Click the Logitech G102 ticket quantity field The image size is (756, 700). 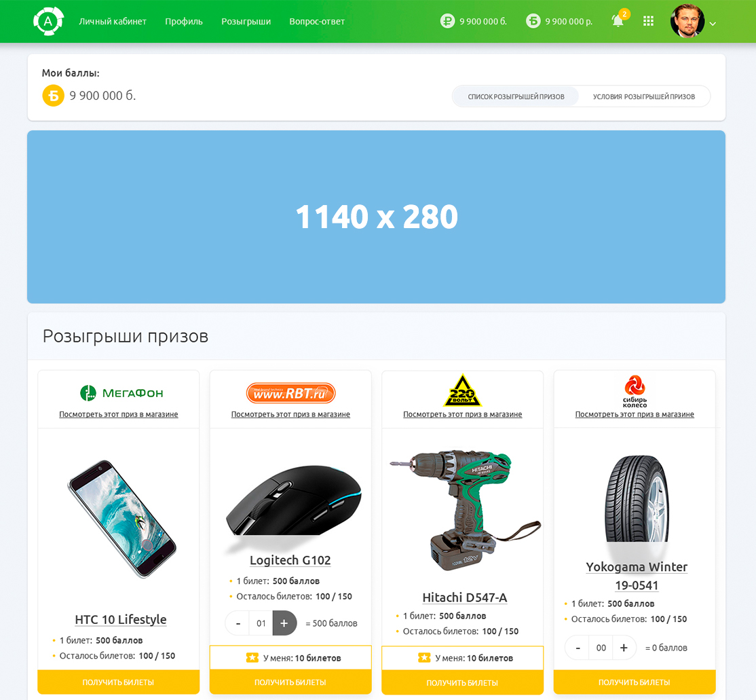click(261, 623)
